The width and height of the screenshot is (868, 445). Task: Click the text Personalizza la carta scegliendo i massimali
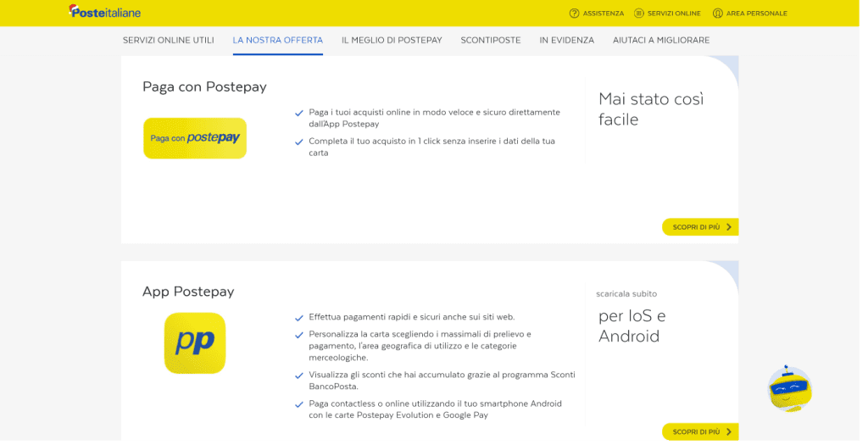click(x=420, y=346)
